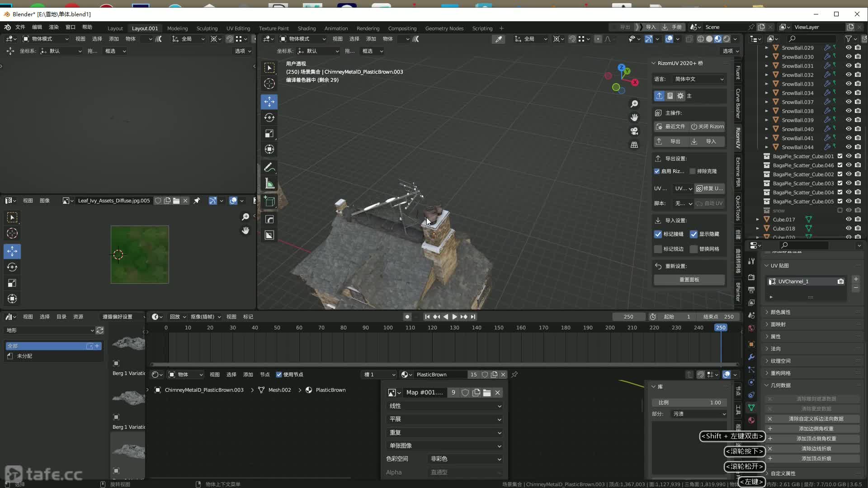This screenshot has width=868, height=488.
Task: Play the animation forward
Action: coord(454,317)
